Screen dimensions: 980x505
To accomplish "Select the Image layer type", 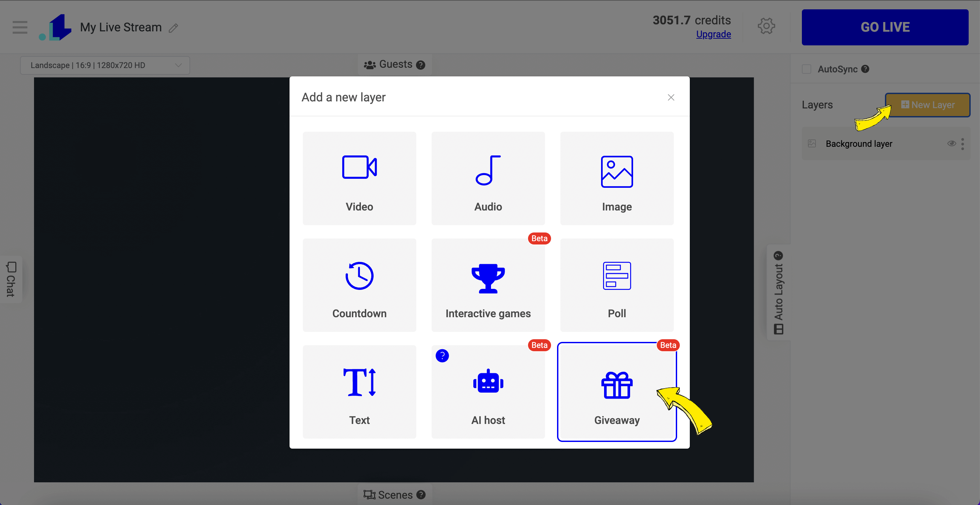I will pyautogui.click(x=616, y=178).
